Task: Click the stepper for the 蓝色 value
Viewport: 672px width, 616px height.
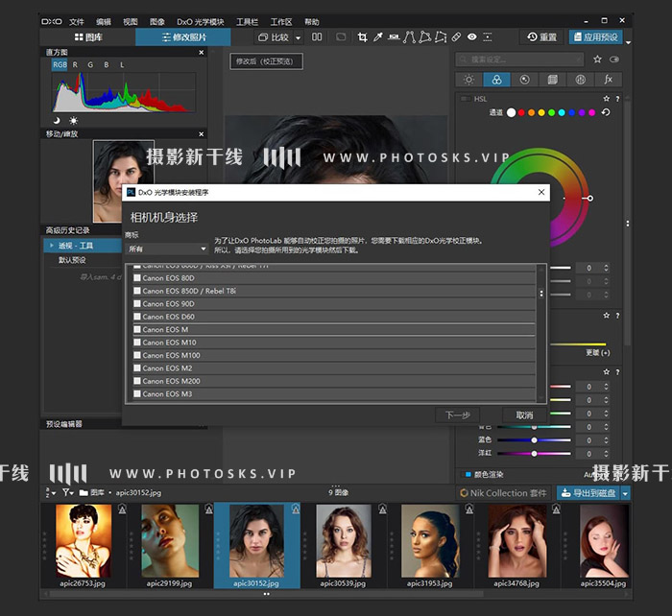Action: 606,440
